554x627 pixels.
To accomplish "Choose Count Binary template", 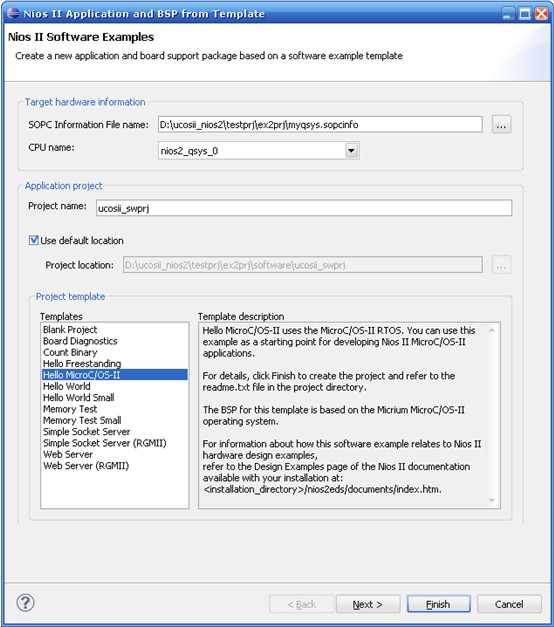I will click(70, 352).
